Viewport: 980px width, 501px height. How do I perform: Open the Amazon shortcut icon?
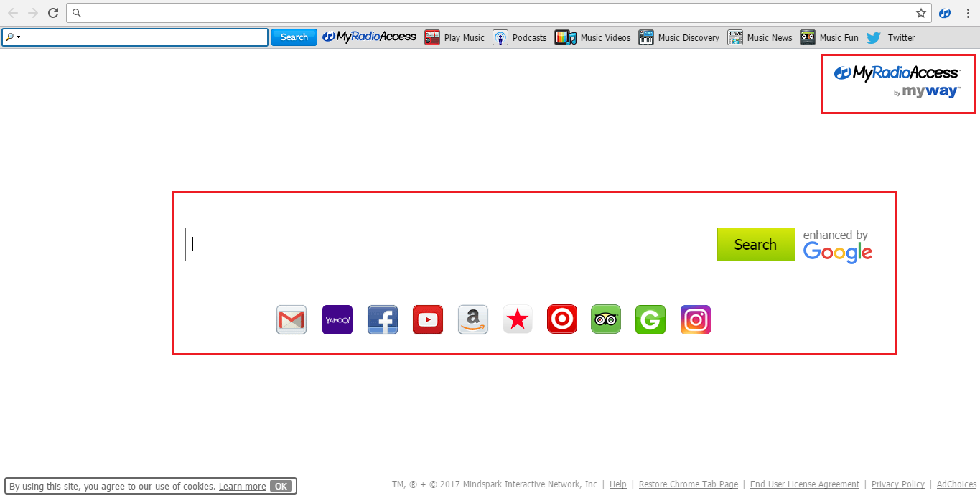coord(473,319)
